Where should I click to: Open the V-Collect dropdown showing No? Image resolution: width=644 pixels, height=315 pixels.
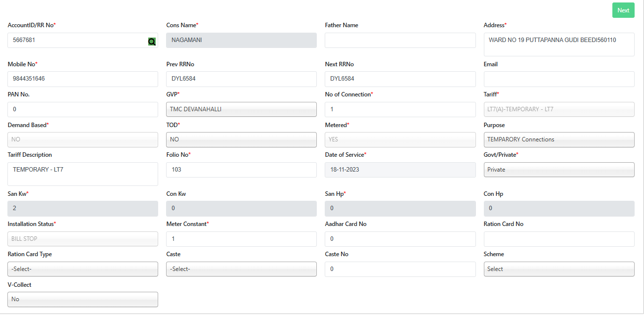(x=83, y=299)
